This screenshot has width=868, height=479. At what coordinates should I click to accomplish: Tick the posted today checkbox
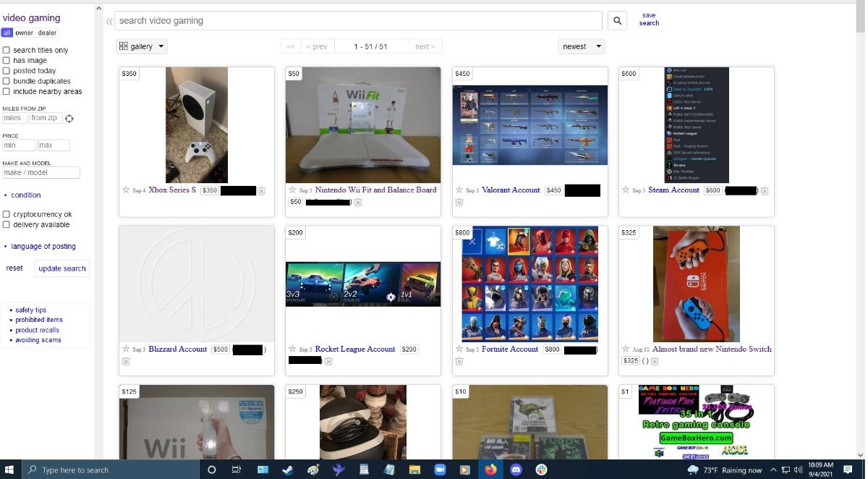click(7, 71)
